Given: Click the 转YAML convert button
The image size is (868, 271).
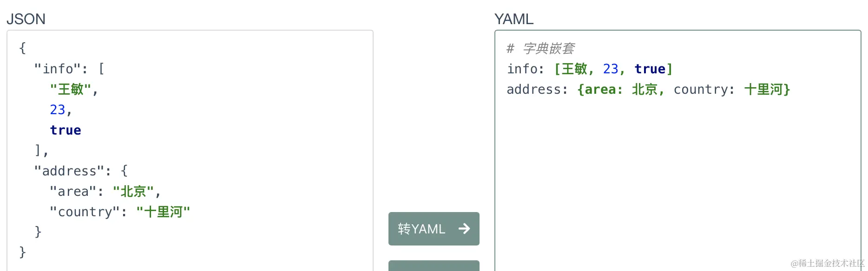Looking at the screenshot, I should pyautogui.click(x=434, y=229).
